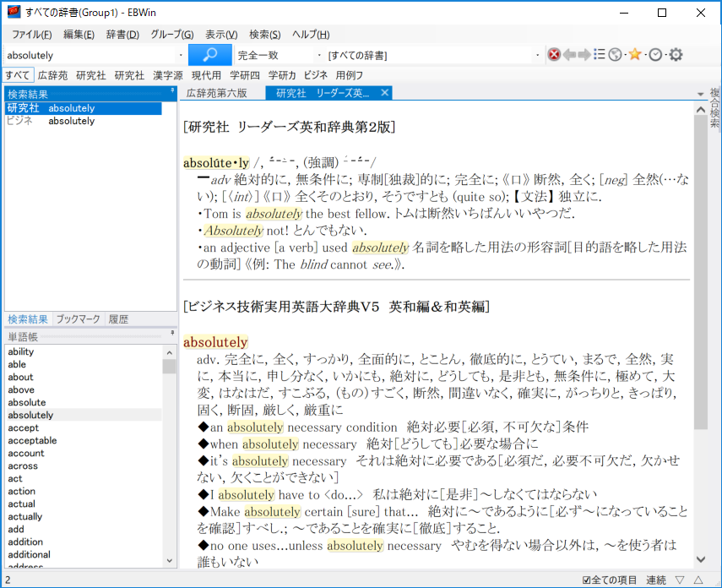Image resolution: width=722 pixels, height=588 pixels.
Task: Select 'actually' in the word list
Action: click(x=84, y=516)
